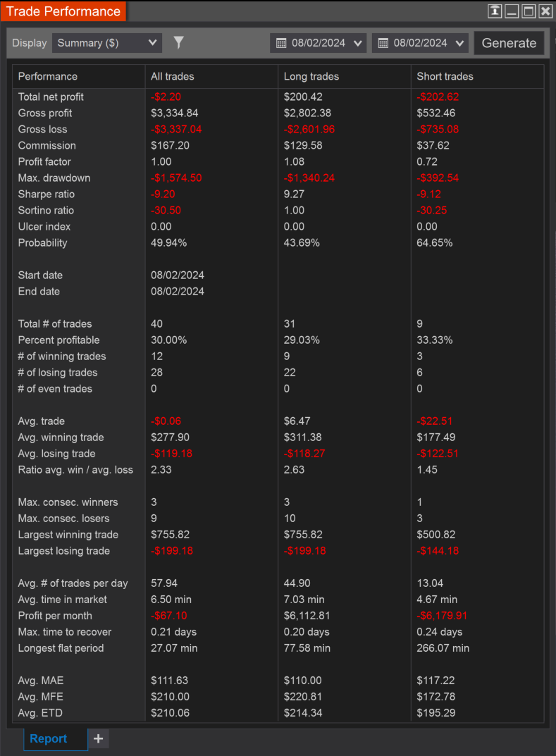Expand the start date 08/02/2024 dropdown arrow

(x=358, y=44)
